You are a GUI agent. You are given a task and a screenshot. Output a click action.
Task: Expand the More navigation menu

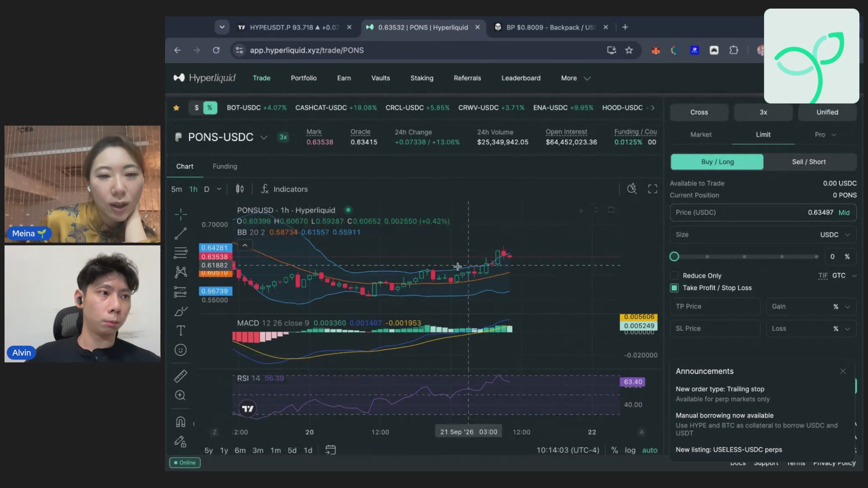click(576, 78)
